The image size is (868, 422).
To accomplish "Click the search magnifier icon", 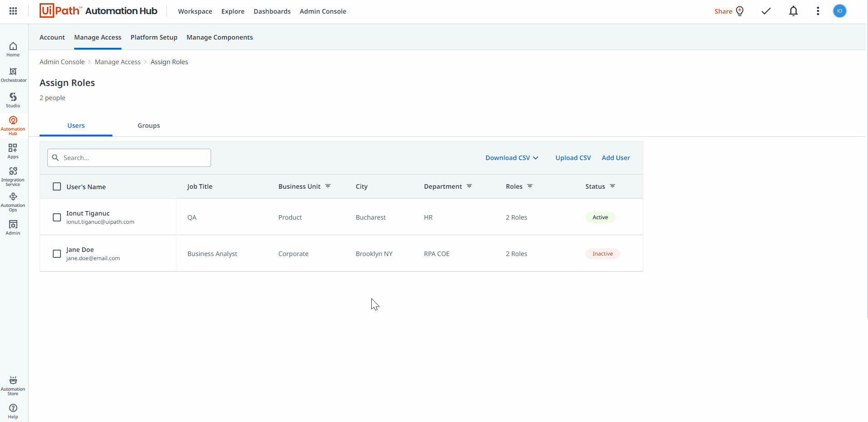I will pyautogui.click(x=56, y=158).
